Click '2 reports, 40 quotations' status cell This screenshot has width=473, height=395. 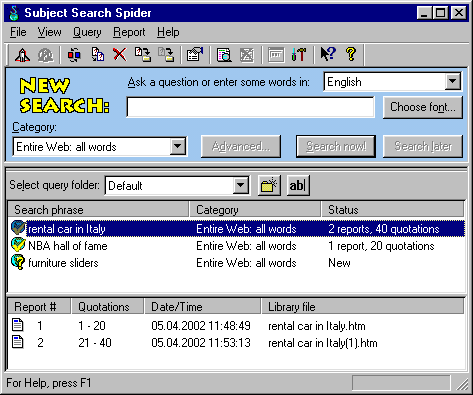click(x=384, y=229)
